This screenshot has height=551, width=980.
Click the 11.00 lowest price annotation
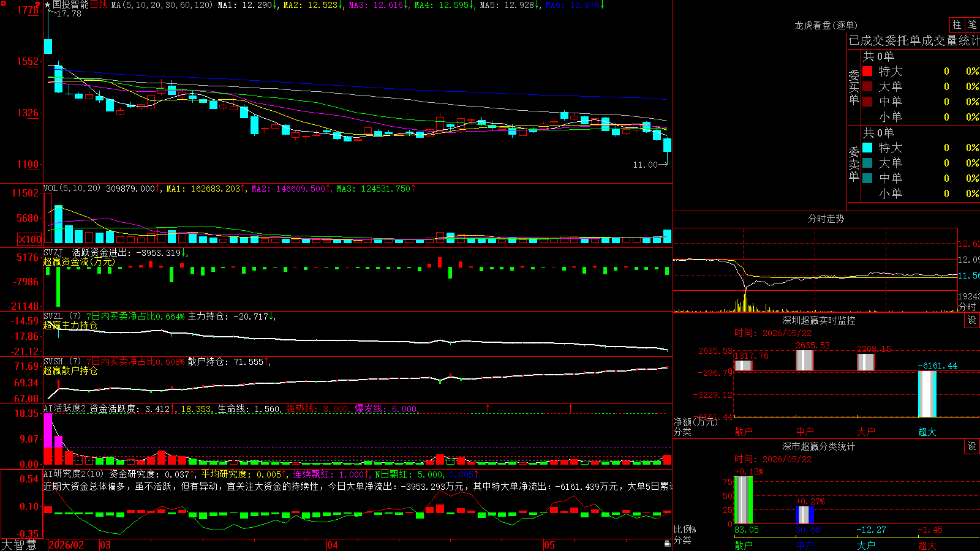(645, 165)
